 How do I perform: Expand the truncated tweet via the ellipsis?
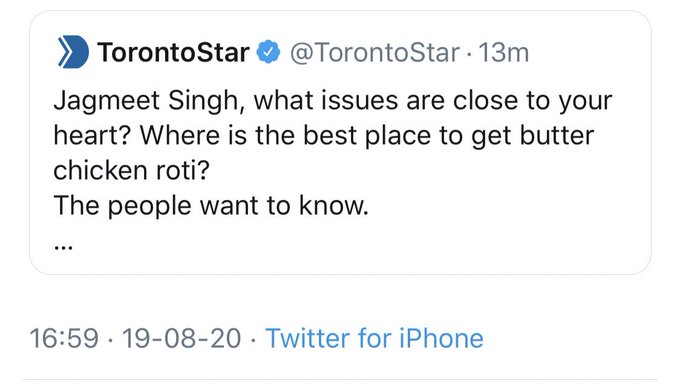63,247
